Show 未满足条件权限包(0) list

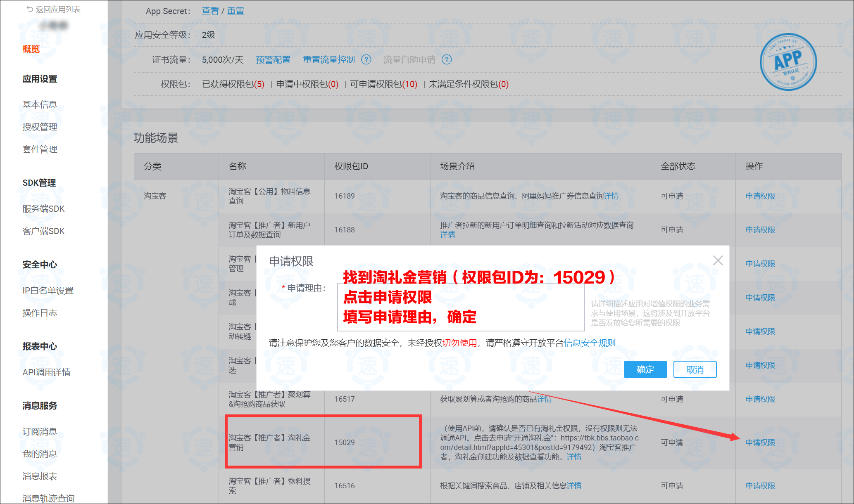point(469,84)
